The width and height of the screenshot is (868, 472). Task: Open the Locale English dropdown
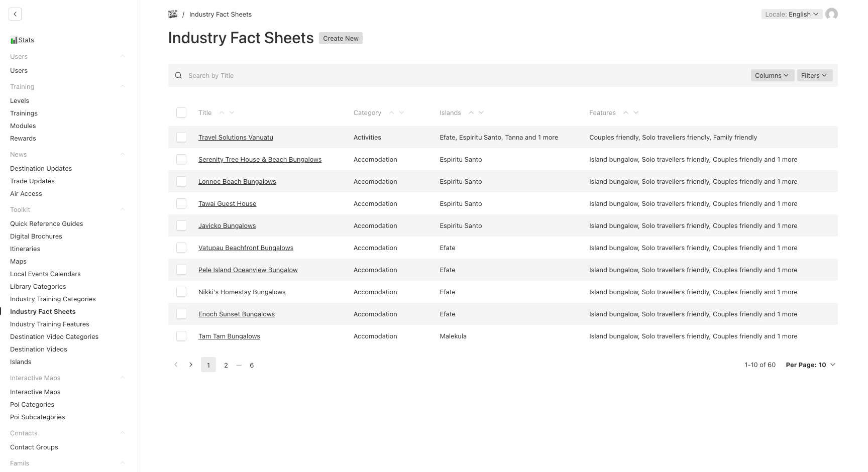click(792, 14)
